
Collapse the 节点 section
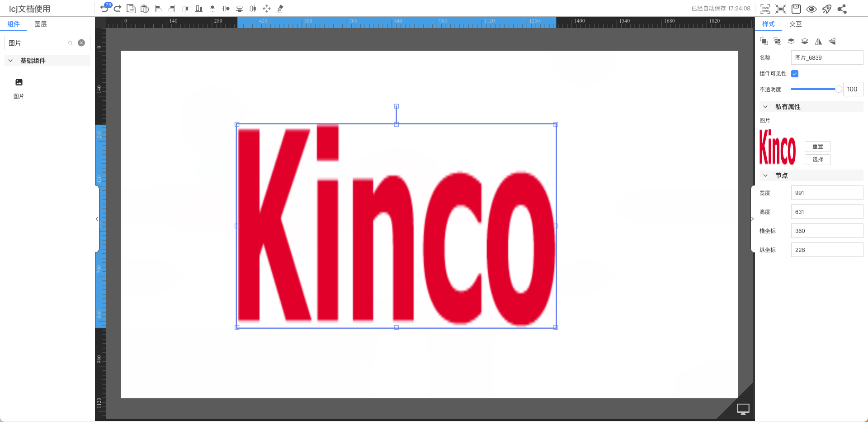pos(765,175)
